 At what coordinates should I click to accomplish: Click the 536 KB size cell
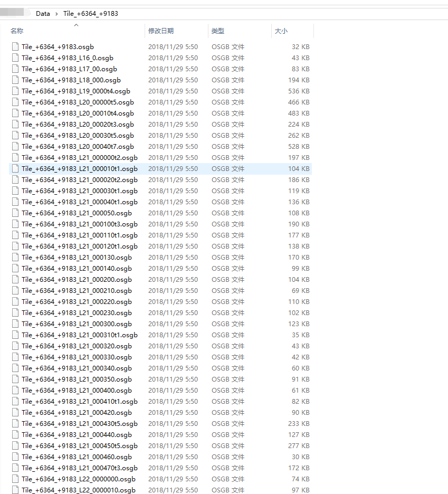point(299,91)
